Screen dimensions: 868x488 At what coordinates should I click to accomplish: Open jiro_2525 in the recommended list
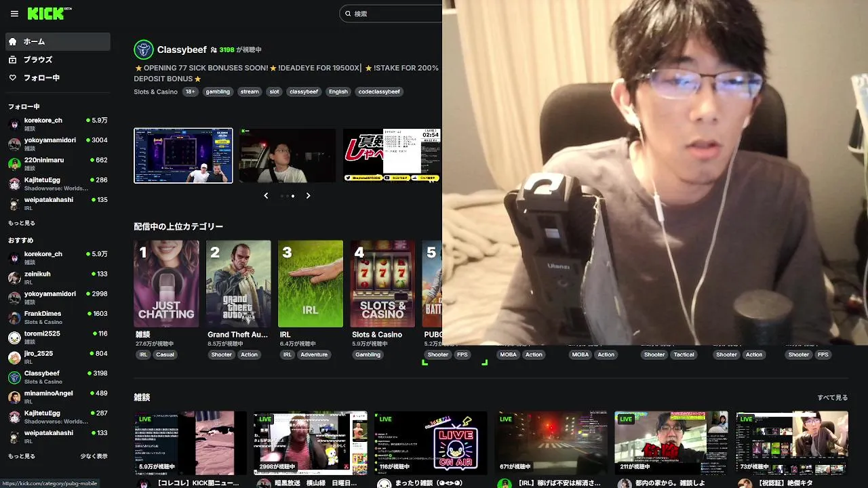58,357
